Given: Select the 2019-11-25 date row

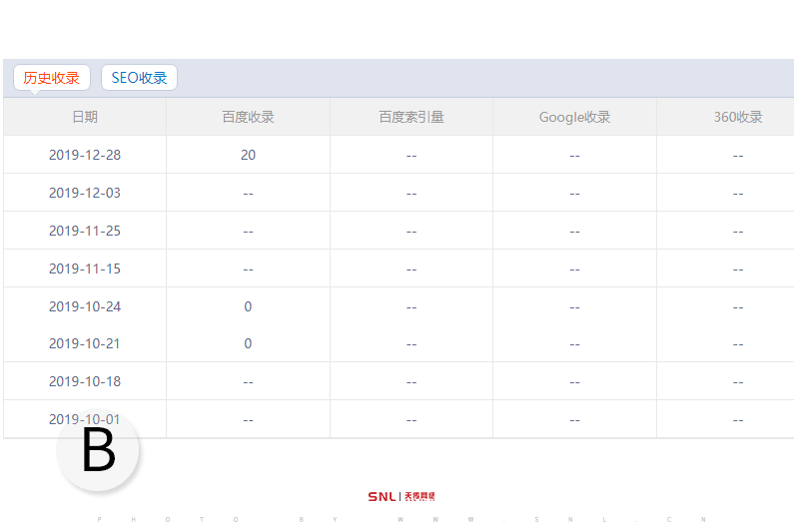Looking at the screenshot, I should [85, 231].
